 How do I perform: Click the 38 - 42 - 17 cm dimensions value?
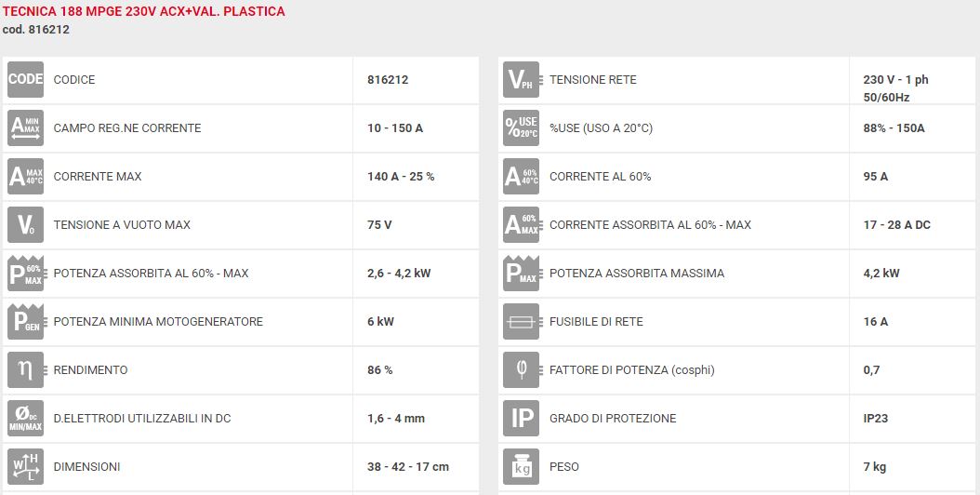408,467
